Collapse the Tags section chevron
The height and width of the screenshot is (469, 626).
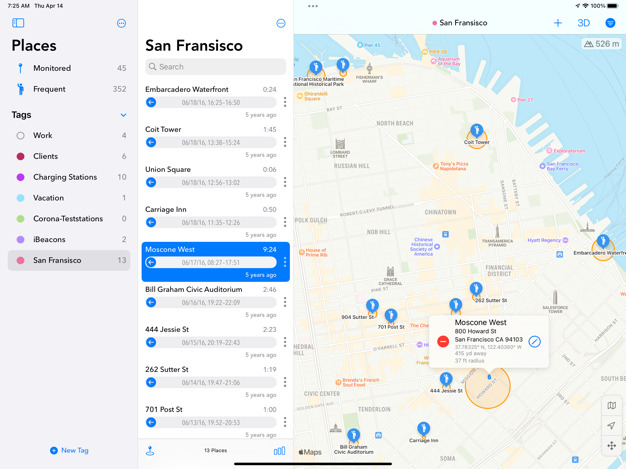(x=123, y=115)
